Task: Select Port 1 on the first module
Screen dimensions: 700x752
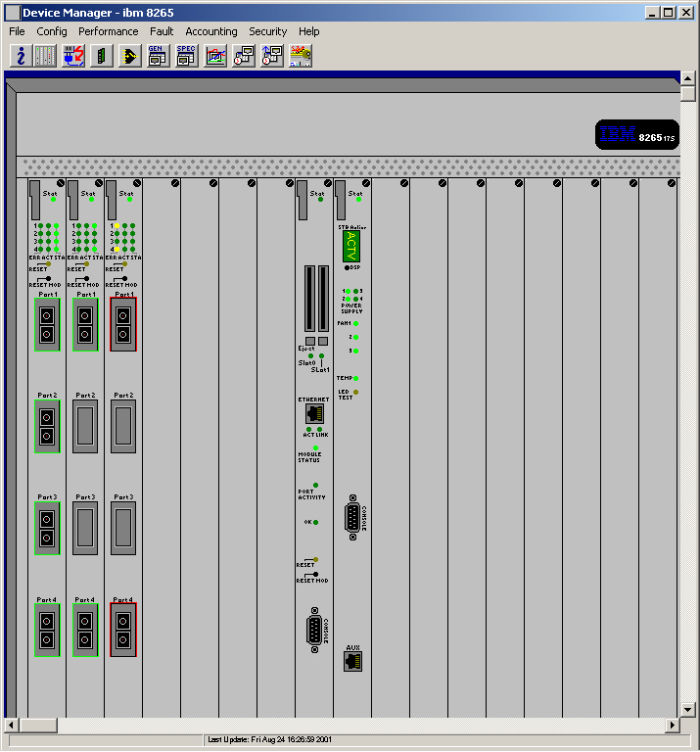Action: click(47, 325)
